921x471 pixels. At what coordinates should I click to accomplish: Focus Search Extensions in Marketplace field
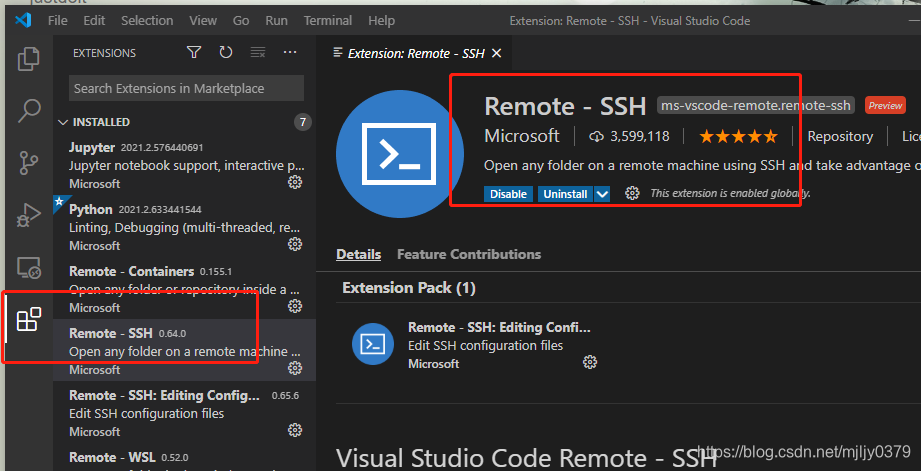pyautogui.click(x=186, y=89)
